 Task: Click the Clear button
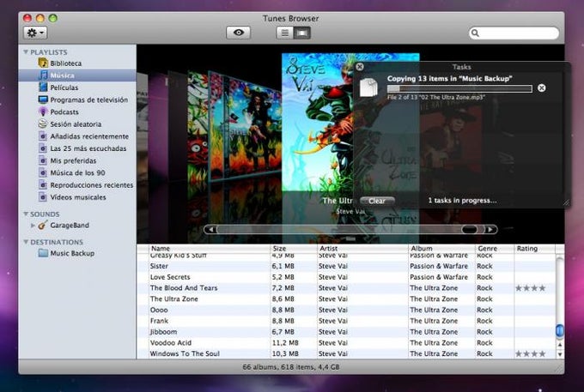click(x=377, y=201)
